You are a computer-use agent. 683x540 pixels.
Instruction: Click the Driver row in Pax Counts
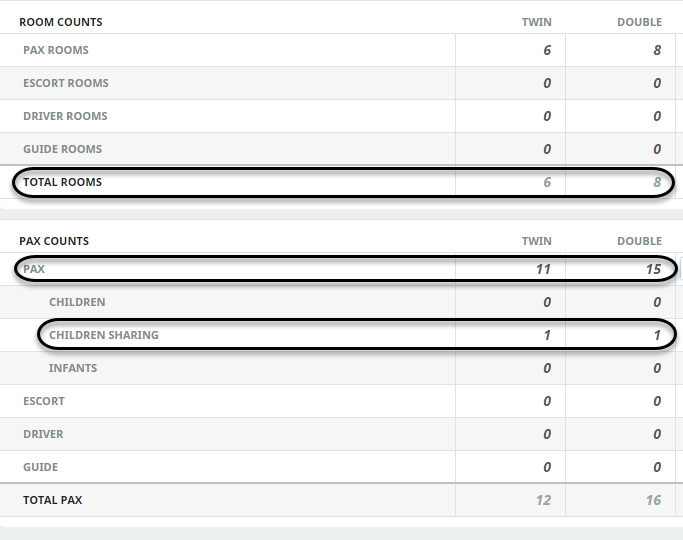click(43, 434)
